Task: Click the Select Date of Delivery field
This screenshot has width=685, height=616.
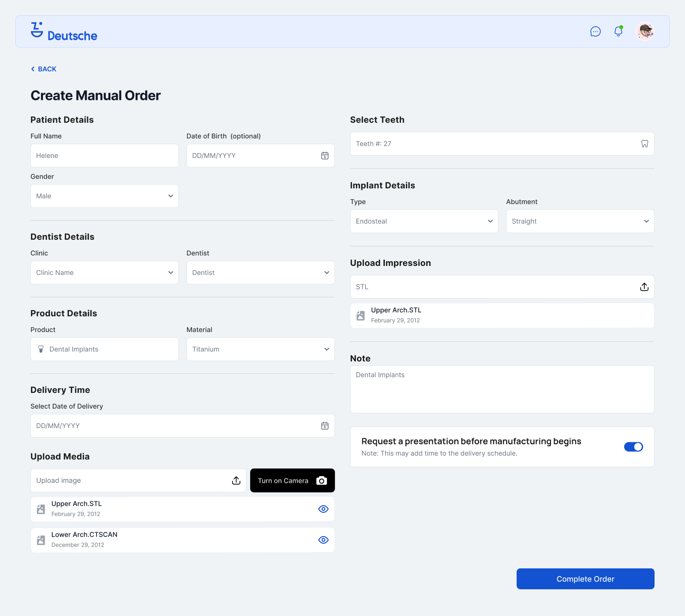Action: [x=183, y=426]
